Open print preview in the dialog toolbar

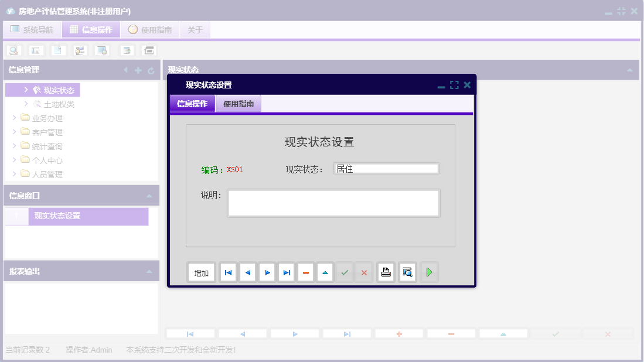point(407,272)
